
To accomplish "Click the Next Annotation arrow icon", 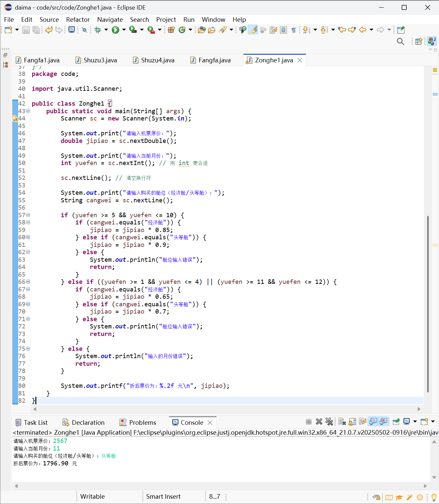I will 306,30.
